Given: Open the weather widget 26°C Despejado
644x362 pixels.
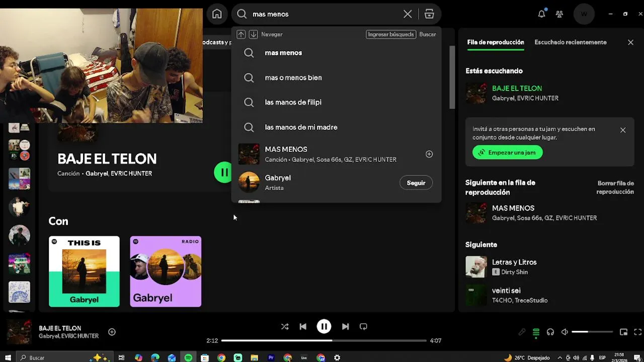Looking at the screenshot, I should pyautogui.click(x=527, y=357).
